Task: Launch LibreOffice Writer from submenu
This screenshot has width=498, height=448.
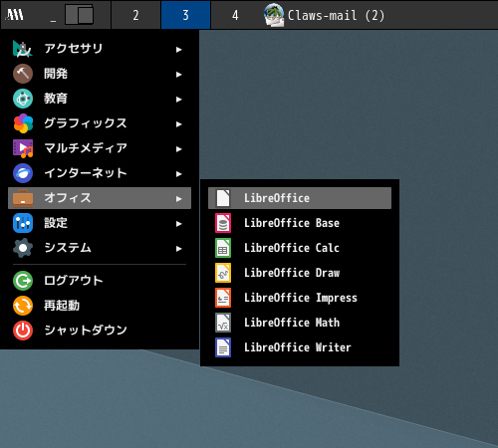Action: coord(300,347)
